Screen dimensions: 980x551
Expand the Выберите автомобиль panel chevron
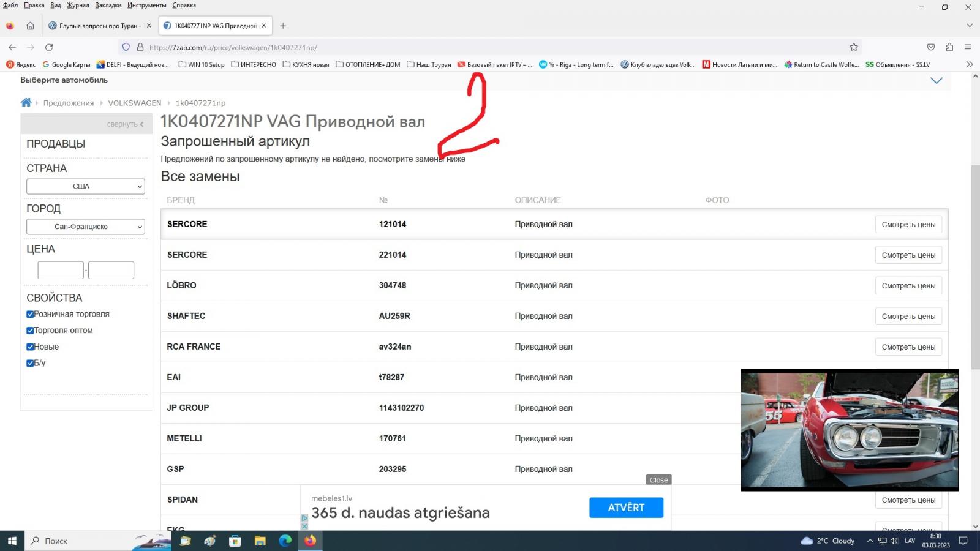coord(937,80)
